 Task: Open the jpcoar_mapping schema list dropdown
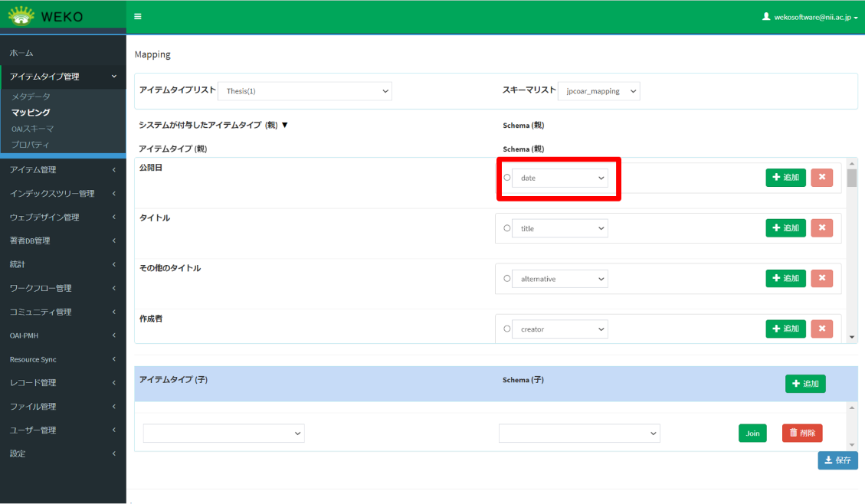[x=598, y=91]
